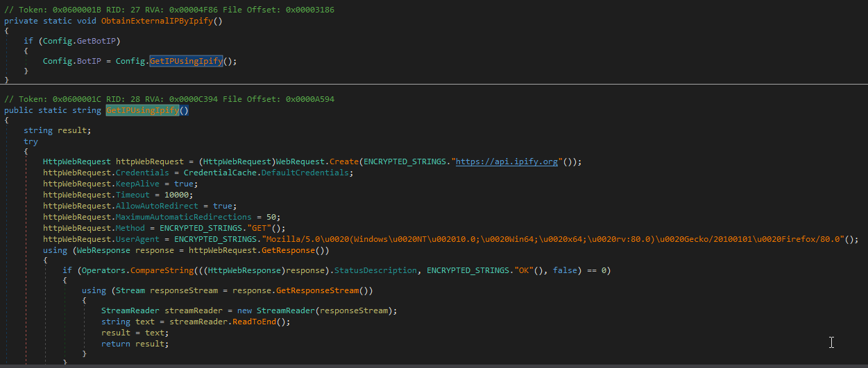Click the horizontal scrollbar at the bottom
The image size is (868, 368).
coord(434,365)
